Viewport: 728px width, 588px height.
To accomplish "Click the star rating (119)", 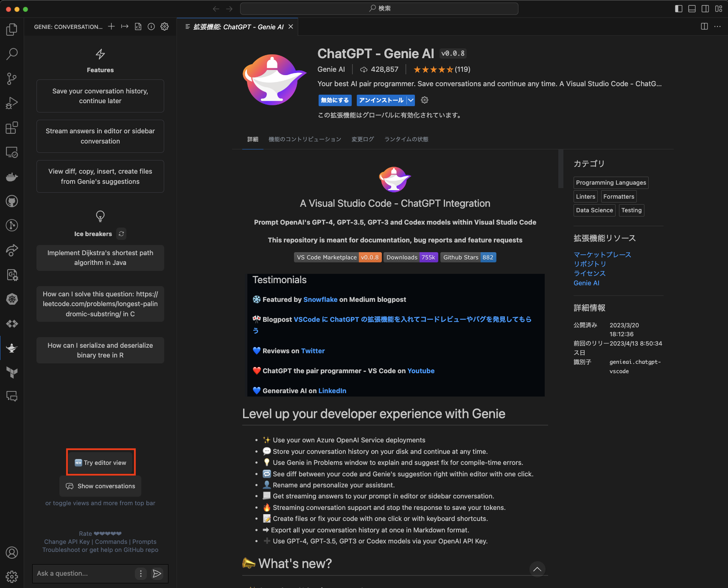I will 442,69.
